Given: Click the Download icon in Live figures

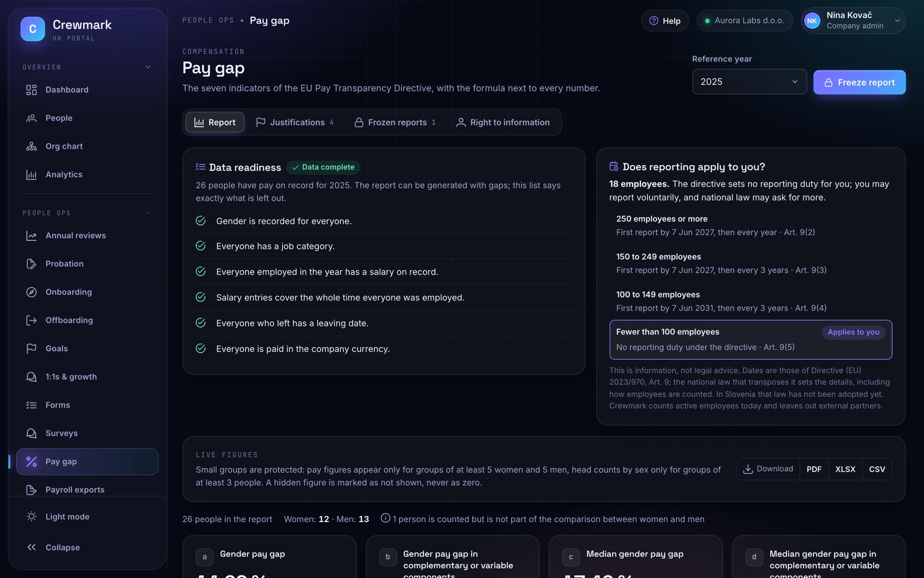Looking at the screenshot, I should click(x=748, y=469).
